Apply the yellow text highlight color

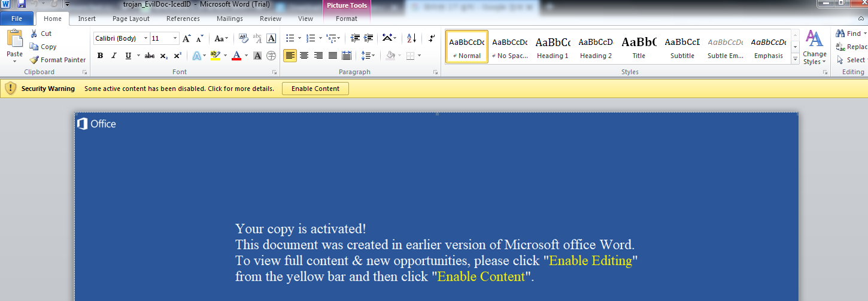click(216, 56)
